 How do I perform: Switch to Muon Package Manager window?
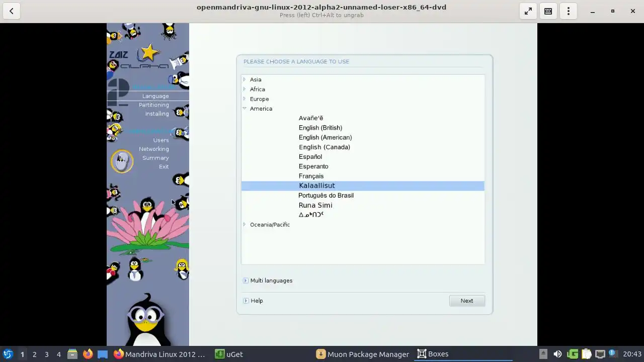coord(363,354)
